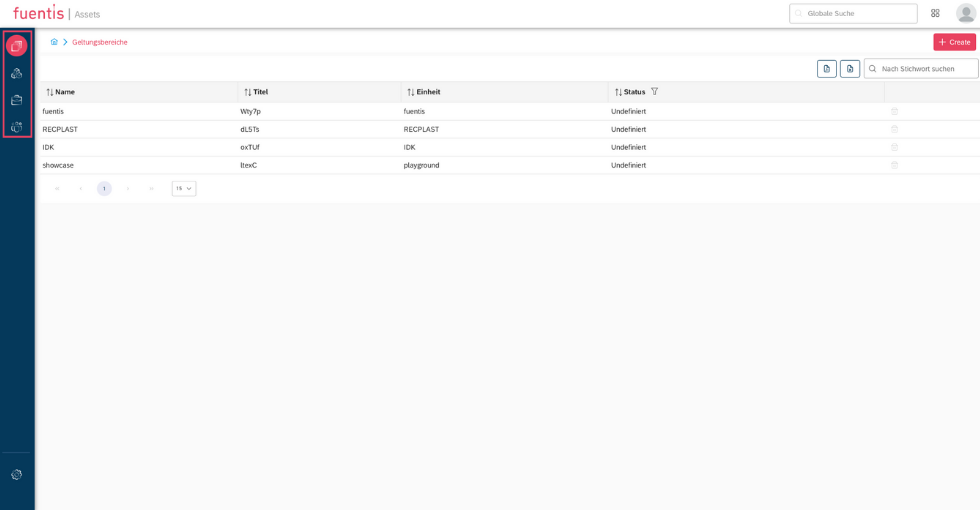Click the Create button

[x=954, y=42]
